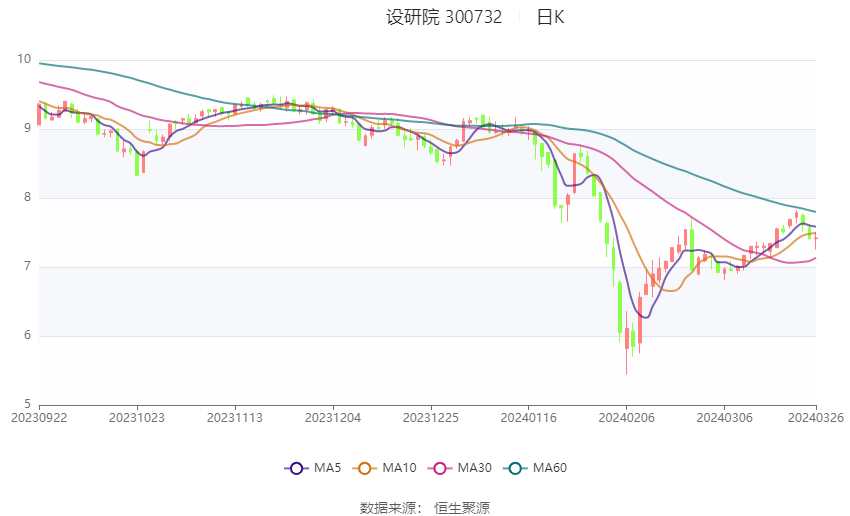
Task: Toggle the MA10 legend marker
Action: click(x=365, y=468)
